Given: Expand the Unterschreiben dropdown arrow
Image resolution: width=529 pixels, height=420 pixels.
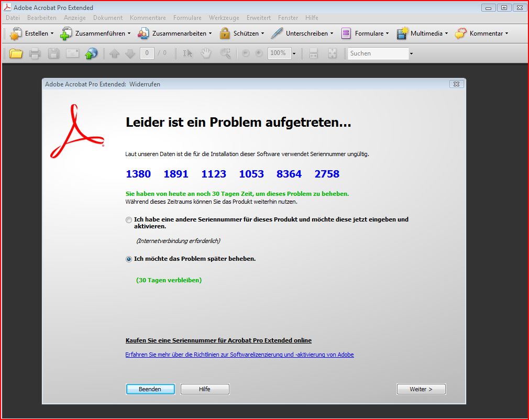Looking at the screenshot, I should click(x=332, y=34).
